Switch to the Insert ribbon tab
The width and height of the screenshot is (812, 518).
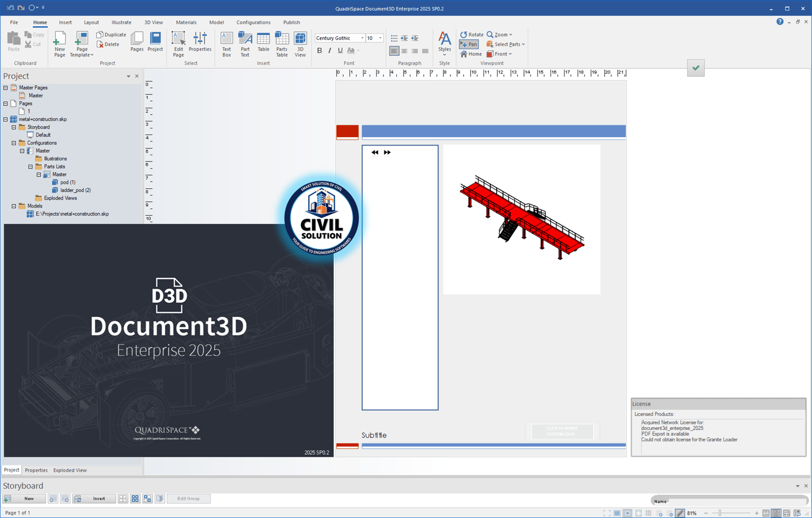coord(66,22)
